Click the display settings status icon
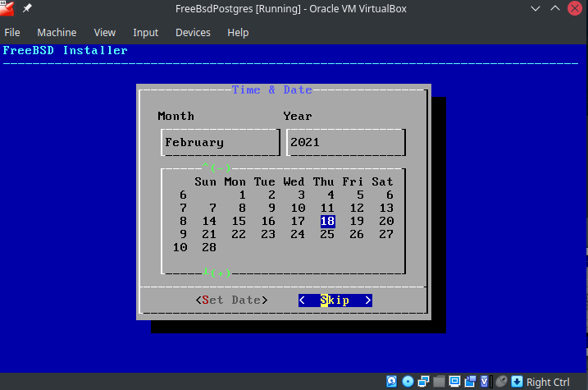 click(x=454, y=381)
